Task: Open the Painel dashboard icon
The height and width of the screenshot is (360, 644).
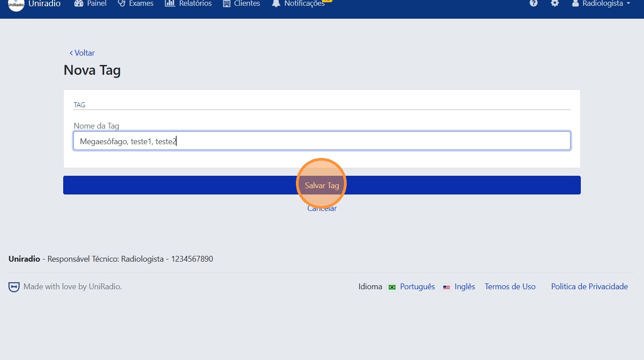Action: point(79,4)
